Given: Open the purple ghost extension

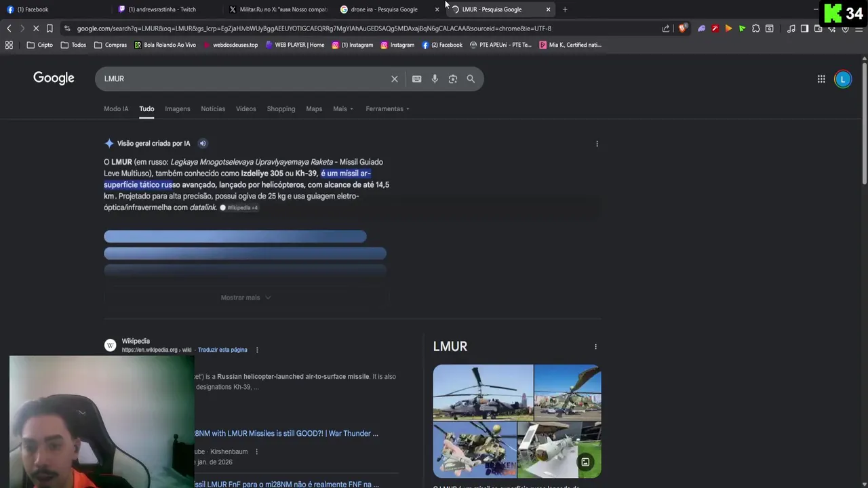Looking at the screenshot, I should (701, 28).
